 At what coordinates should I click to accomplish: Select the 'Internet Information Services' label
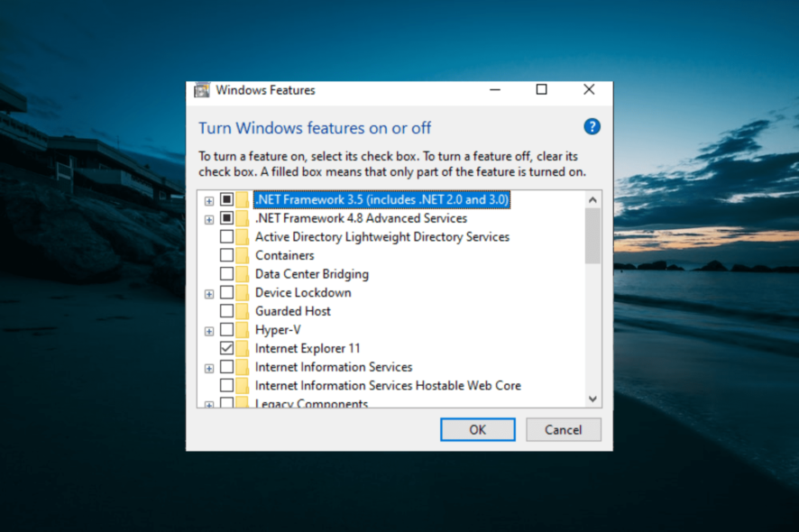tap(334, 367)
